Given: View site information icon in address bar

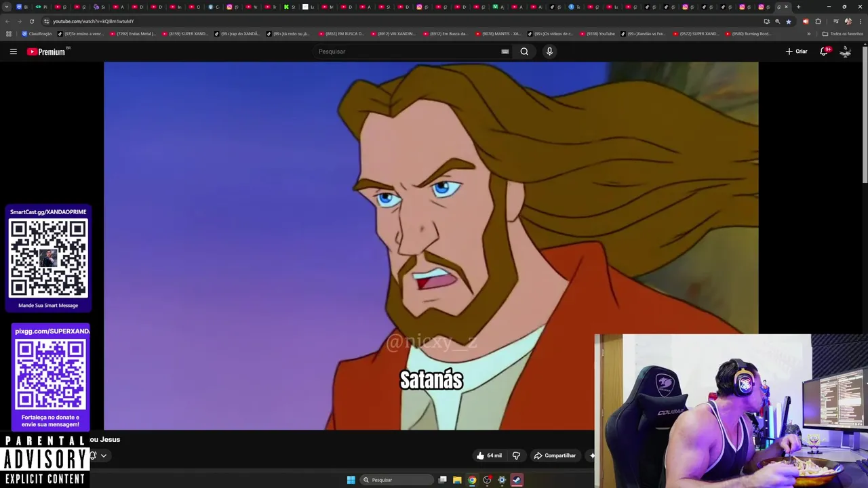Looking at the screenshot, I should click(x=46, y=21).
